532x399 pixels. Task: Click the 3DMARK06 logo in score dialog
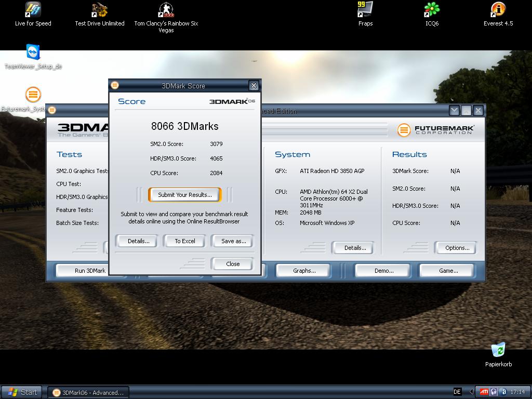coord(232,101)
